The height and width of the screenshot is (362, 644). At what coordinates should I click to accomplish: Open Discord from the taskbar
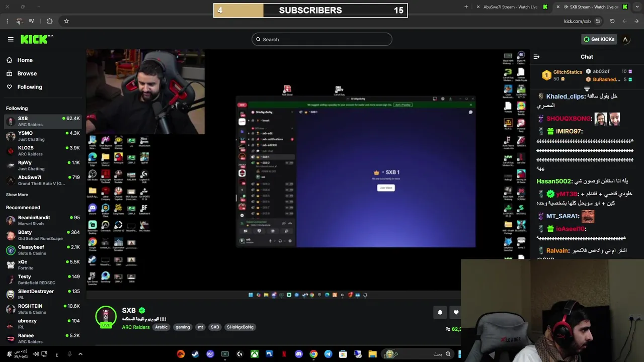tap(299, 354)
